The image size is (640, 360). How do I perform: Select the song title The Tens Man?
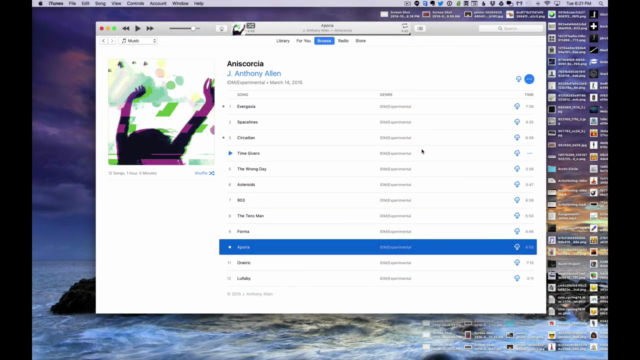(x=250, y=216)
